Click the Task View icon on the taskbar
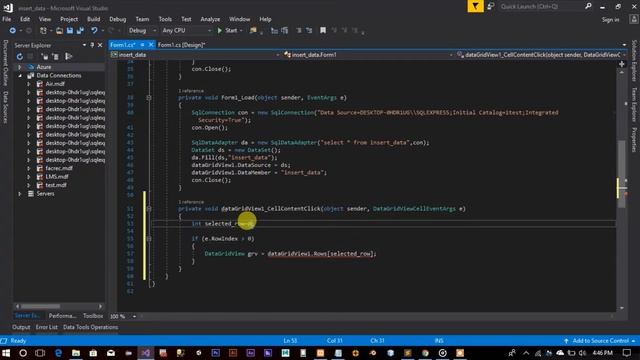Viewport: 640px width, 360px height. pyautogui.click(x=40, y=353)
